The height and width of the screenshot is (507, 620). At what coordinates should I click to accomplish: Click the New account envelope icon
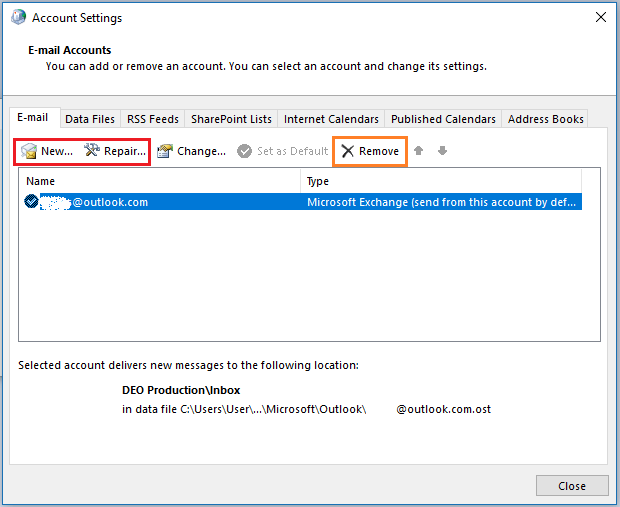[28, 151]
